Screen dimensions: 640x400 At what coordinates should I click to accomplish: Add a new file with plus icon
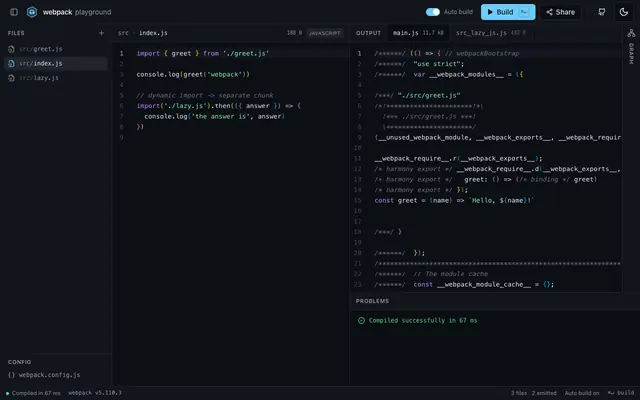(101, 33)
